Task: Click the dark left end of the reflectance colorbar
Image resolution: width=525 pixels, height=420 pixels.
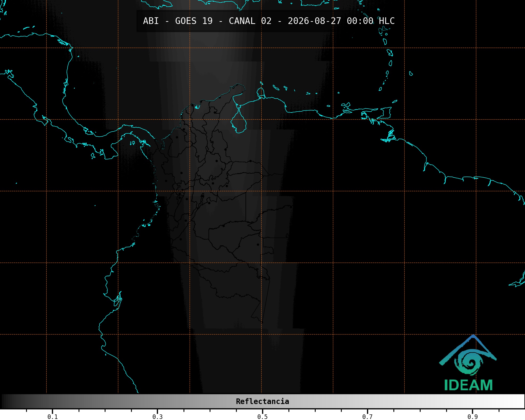Action: tap(5, 401)
